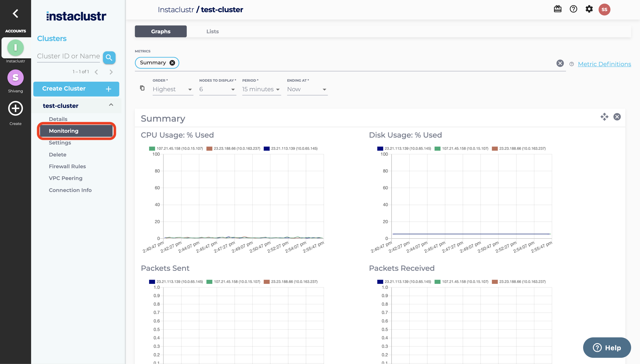Viewport: 640px width, 364px height.
Task: Remove the Summary metric chip
Action: pyautogui.click(x=172, y=63)
